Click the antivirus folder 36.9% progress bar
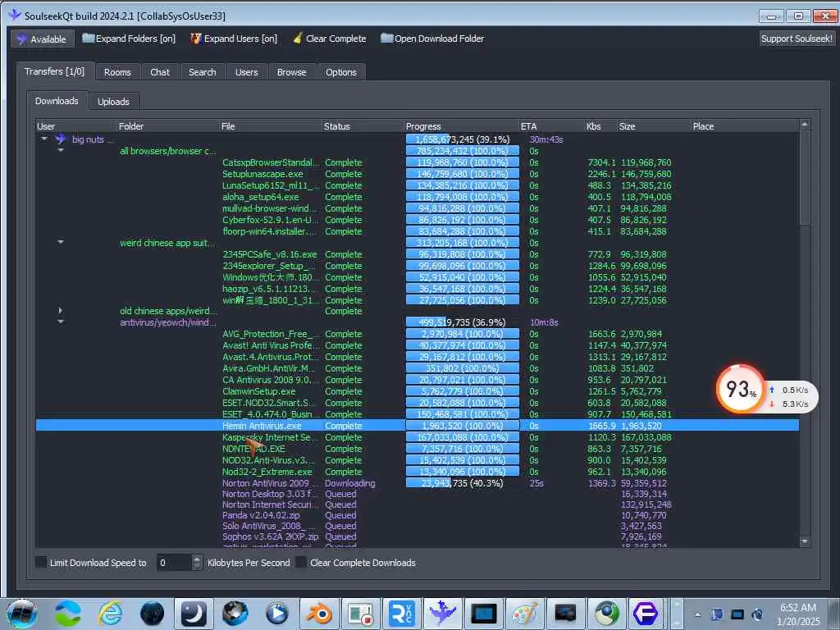Screen dimensions: 840x630 point(463,322)
